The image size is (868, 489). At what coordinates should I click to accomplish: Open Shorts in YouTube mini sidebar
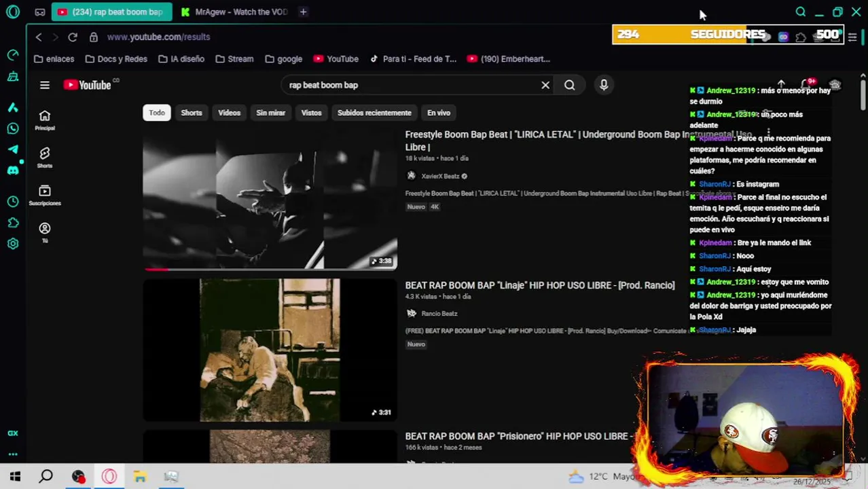45,158
